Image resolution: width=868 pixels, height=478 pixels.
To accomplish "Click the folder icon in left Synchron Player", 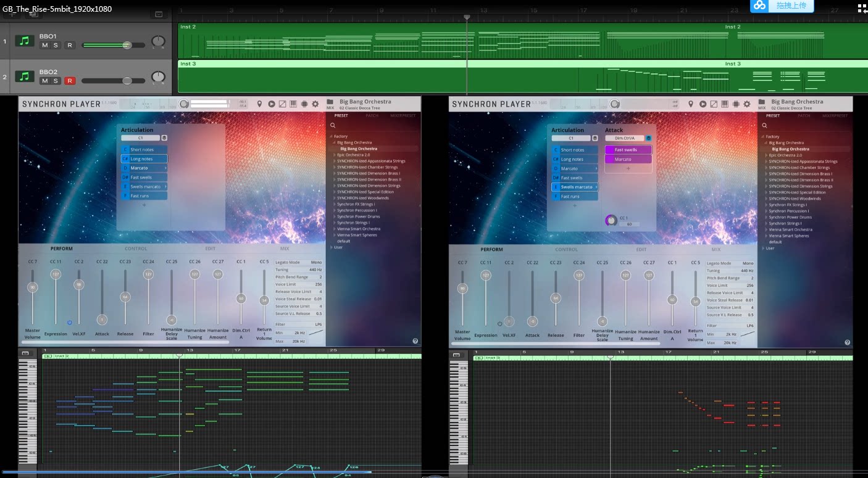I will [x=330, y=102].
